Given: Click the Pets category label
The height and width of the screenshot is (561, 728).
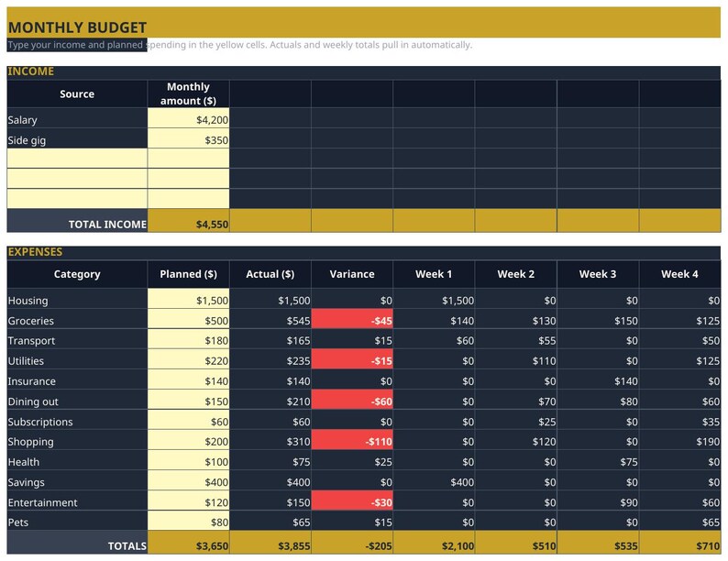Looking at the screenshot, I should coord(77,521).
